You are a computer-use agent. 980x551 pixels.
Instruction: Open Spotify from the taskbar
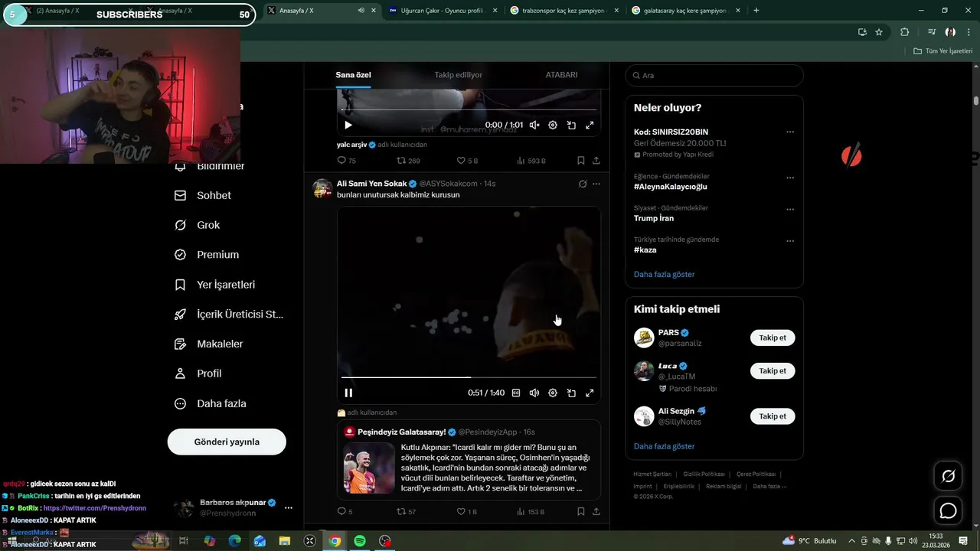(360, 540)
